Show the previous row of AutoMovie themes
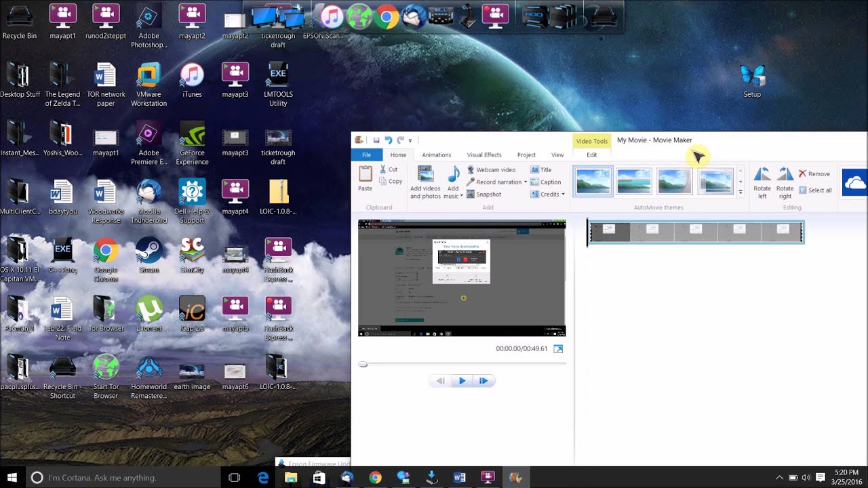Image resolution: width=868 pixels, height=488 pixels. [x=741, y=170]
